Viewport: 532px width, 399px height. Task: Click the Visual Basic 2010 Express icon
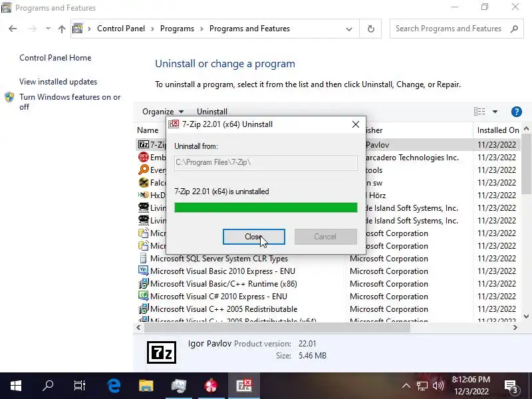[144, 271]
